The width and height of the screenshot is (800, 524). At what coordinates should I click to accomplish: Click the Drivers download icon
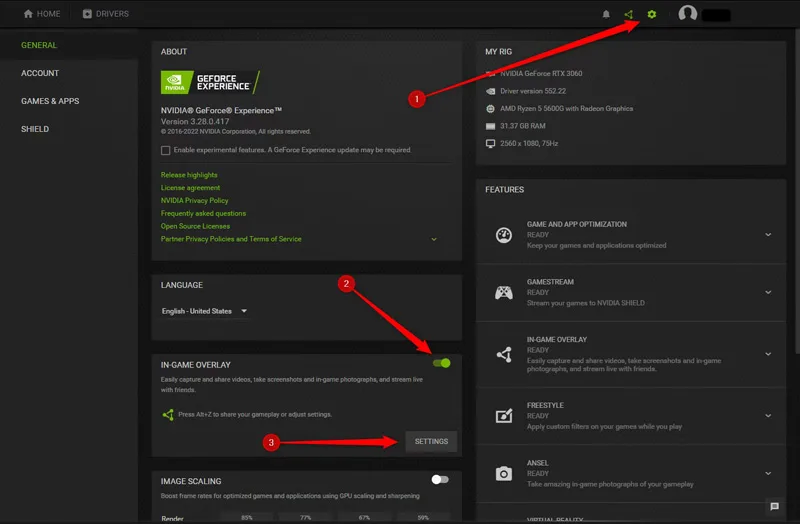click(x=87, y=14)
